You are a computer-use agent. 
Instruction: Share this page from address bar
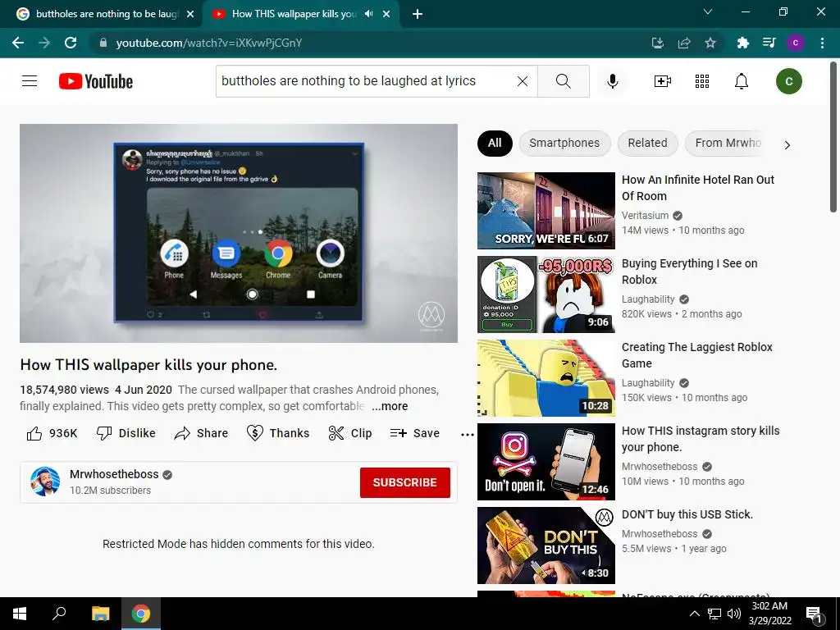tap(684, 43)
